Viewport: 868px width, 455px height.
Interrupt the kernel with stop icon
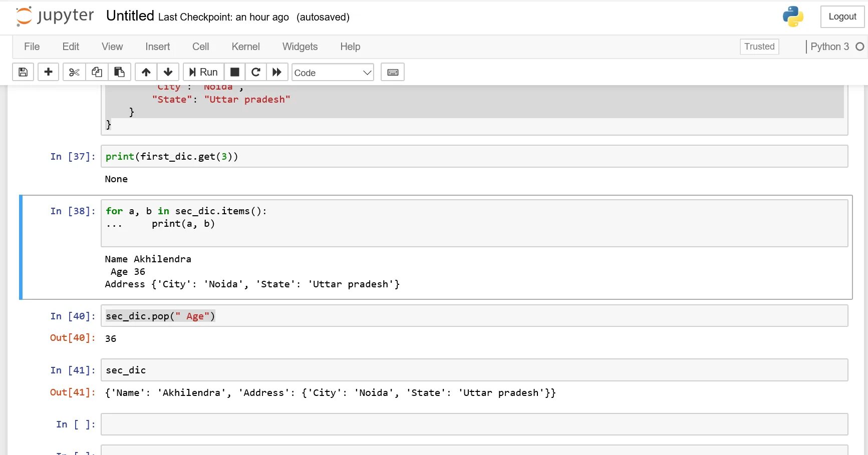[234, 72]
